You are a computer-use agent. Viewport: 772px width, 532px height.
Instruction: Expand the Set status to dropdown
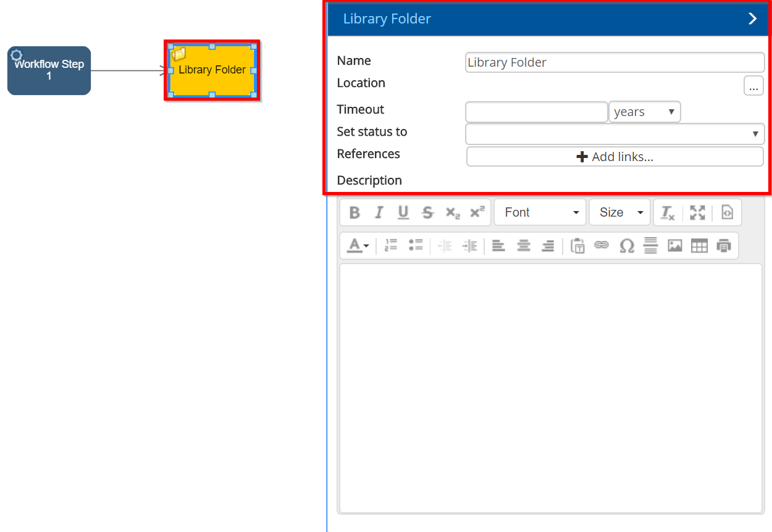(x=615, y=134)
